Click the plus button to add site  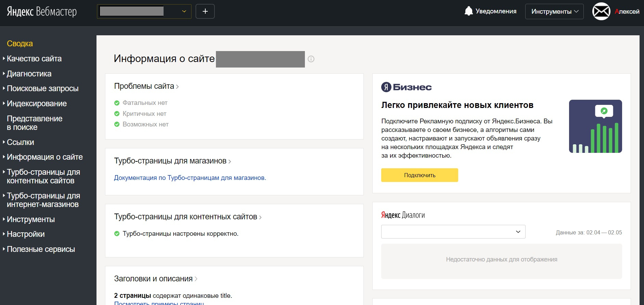coord(205,11)
